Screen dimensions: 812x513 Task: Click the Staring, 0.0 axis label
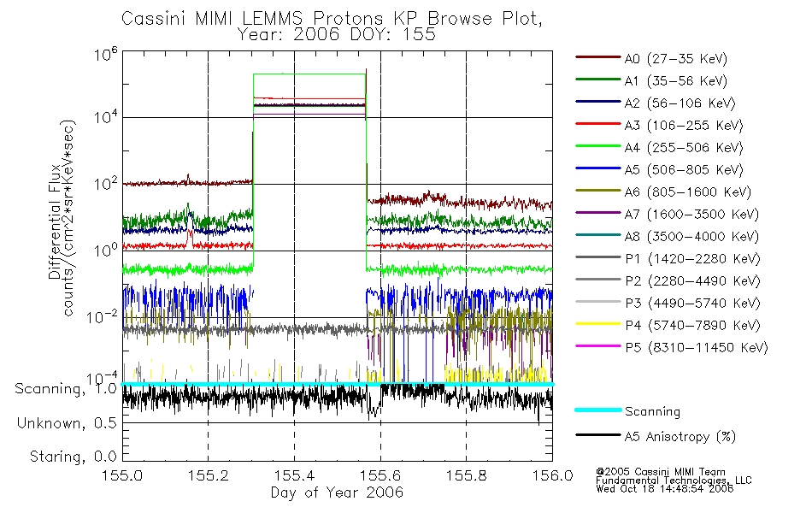[x=74, y=457]
